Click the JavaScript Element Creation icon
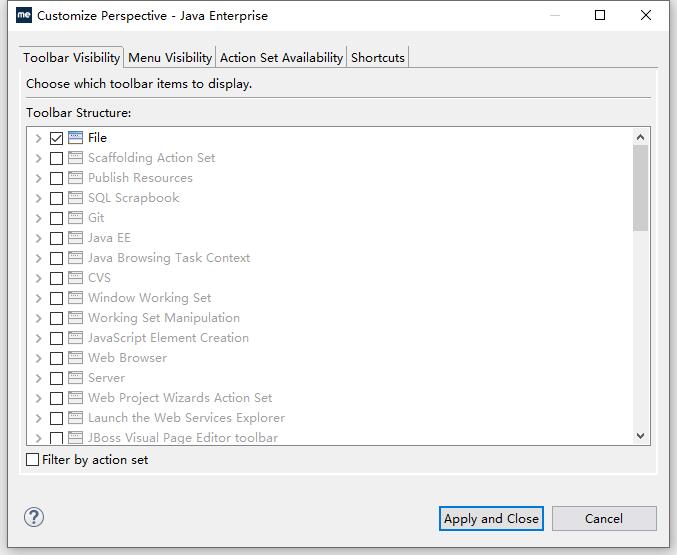The height and width of the screenshot is (555, 677). click(x=75, y=338)
